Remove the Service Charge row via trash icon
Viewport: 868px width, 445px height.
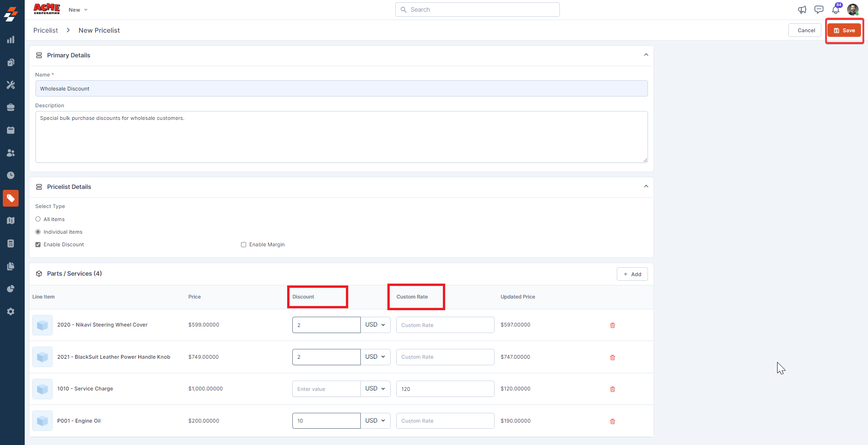pos(613,389)
